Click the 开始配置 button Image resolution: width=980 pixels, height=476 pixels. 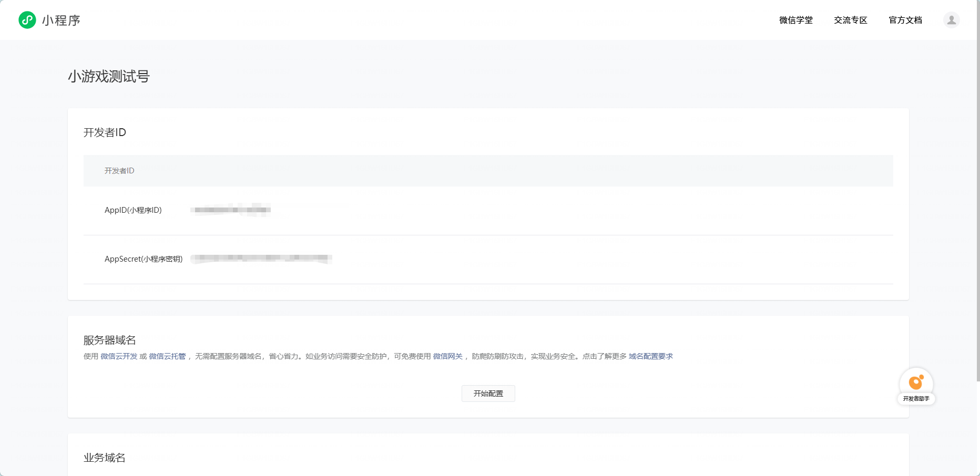[488, 394]
